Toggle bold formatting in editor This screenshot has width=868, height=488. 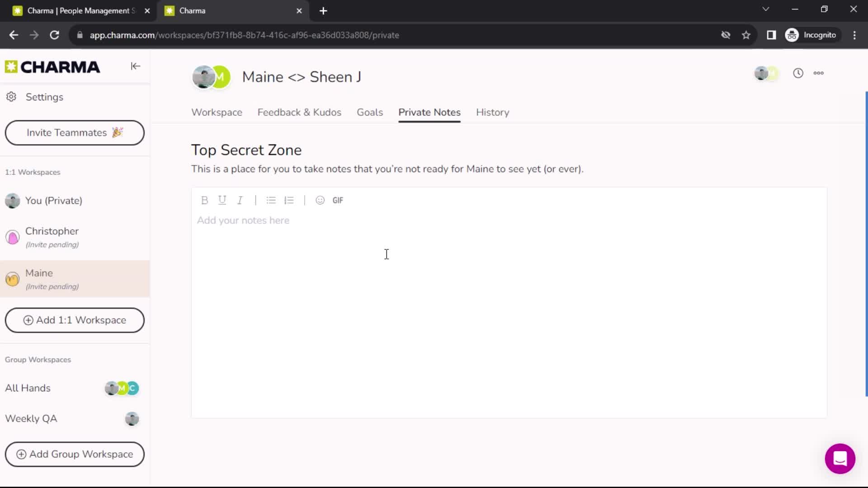click(204, 200)
